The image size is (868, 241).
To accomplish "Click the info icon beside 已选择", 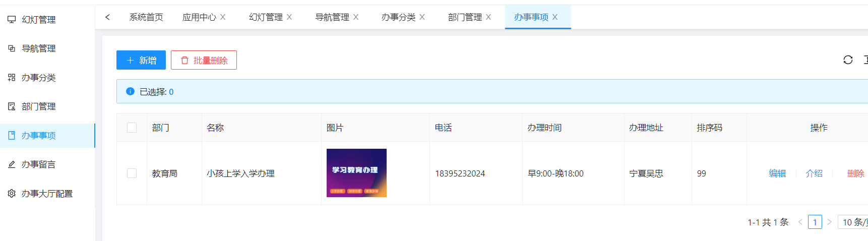I will tap(130, 91).
